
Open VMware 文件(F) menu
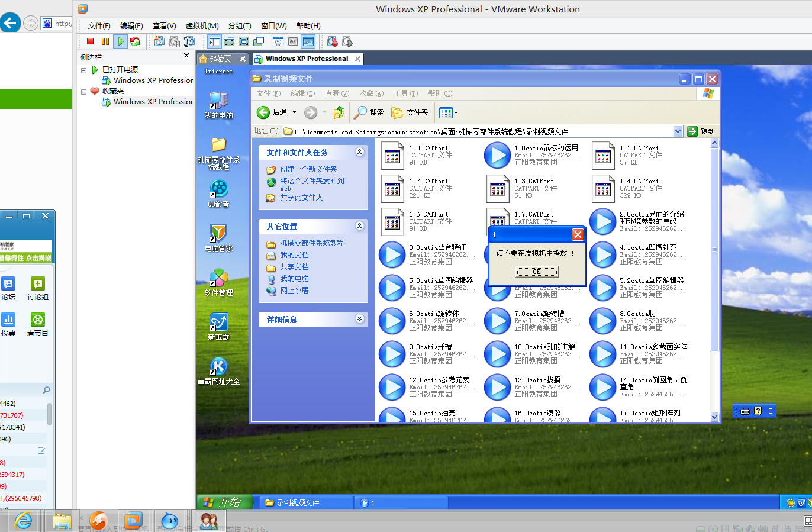pos(99,26)
